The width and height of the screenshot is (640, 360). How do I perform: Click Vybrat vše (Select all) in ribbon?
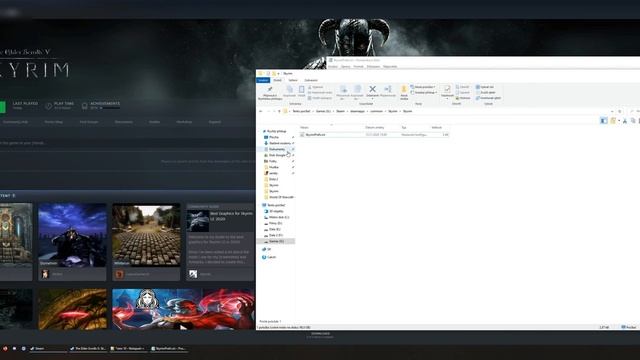485,87
